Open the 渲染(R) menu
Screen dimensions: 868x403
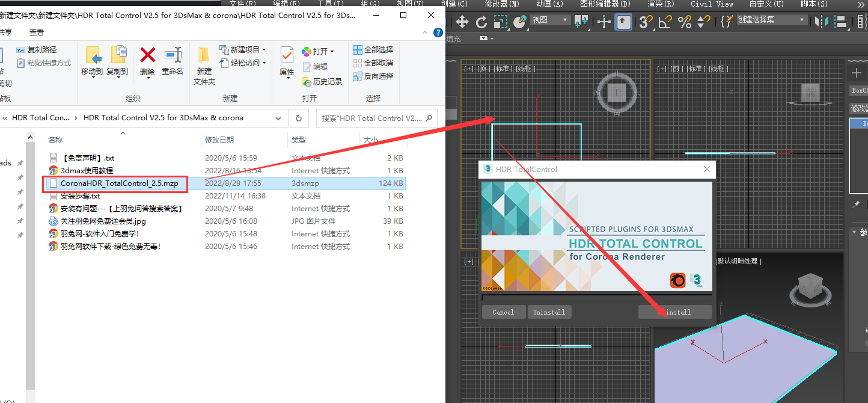pyautogui.click(x=661, y=4)
